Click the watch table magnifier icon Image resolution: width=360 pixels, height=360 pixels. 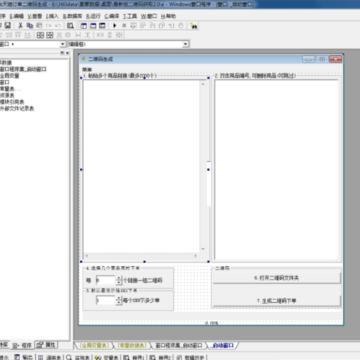(69, 357)
